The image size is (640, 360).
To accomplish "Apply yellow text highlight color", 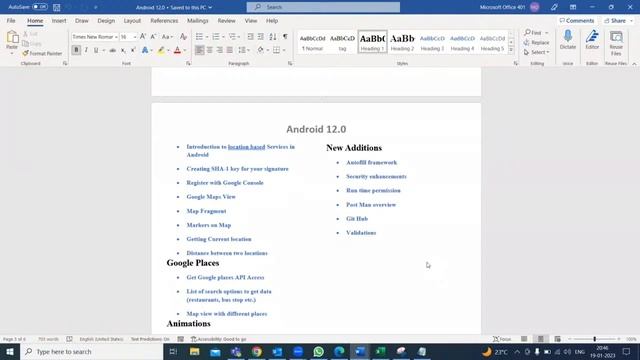I will pos(161,50).
